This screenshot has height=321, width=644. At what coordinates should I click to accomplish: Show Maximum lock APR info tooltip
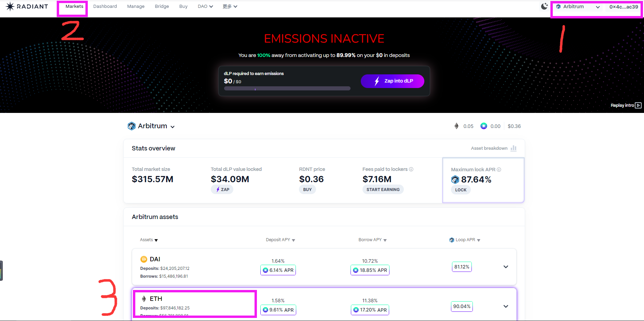(x=499, y=170)
